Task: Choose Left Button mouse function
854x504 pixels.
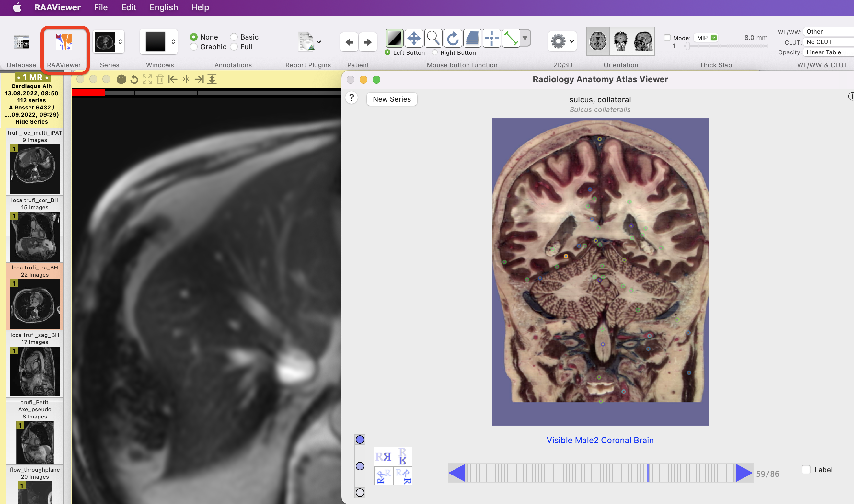Action: (387, 52)
